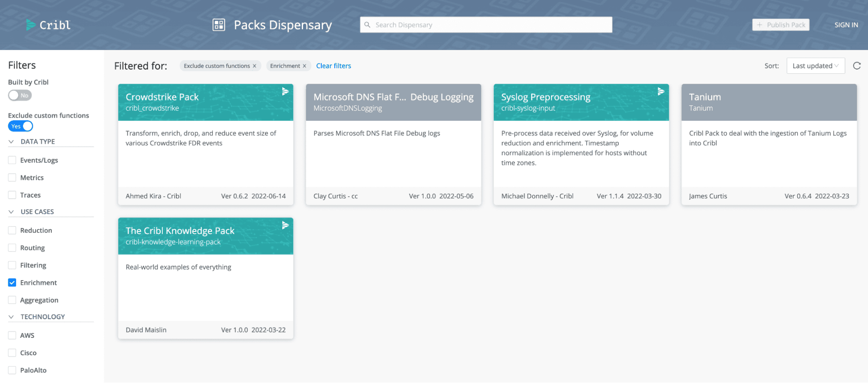The image size is (868, 383).
Task: Uncheck the Enrichment checkbox
Action: coord(12,283)
